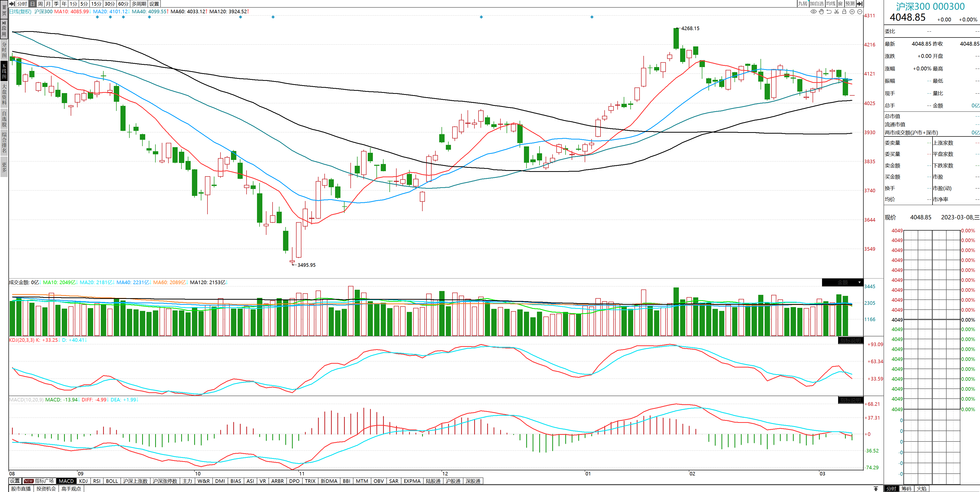Toggle the 均线 moving average display
Screen dimensions: 980x492
[x=831, y=3]
